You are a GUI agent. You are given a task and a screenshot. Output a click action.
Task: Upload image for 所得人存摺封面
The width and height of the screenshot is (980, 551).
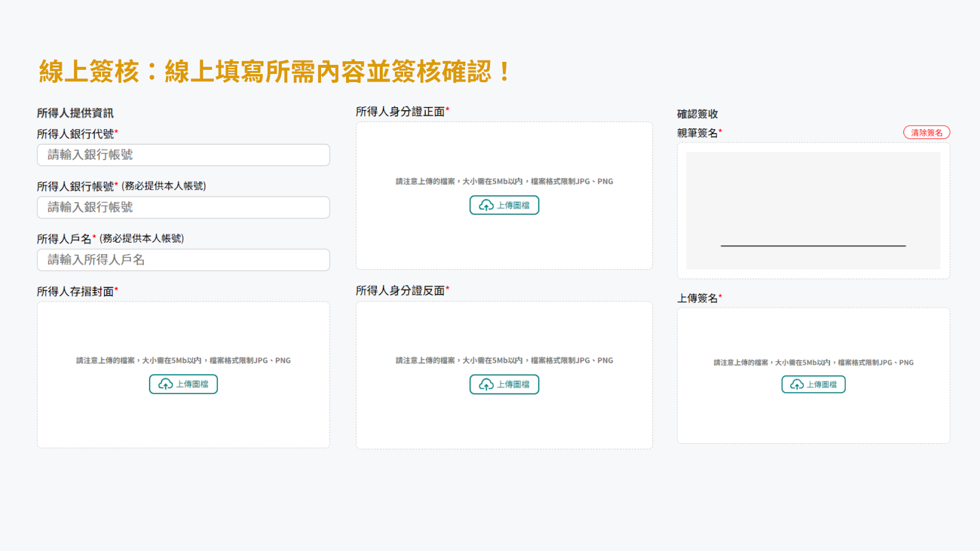pyautogui.click(x=183, y=384)
